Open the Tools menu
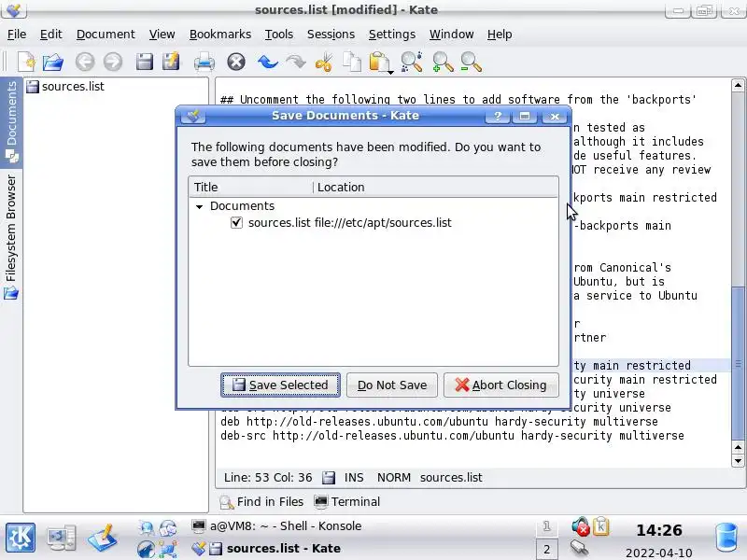 [x=278, y=35]
